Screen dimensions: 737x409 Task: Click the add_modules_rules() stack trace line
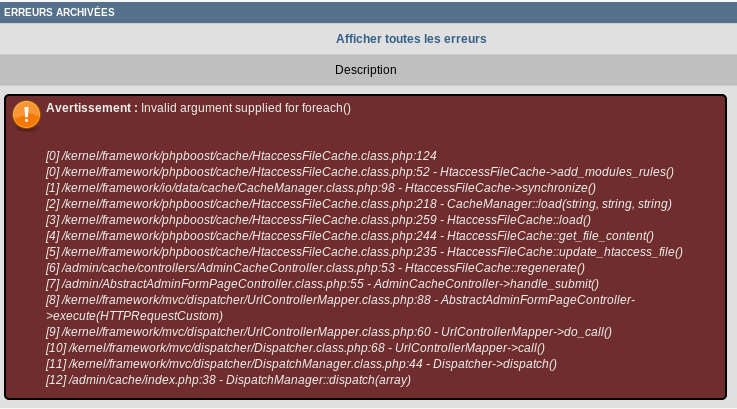360,172
